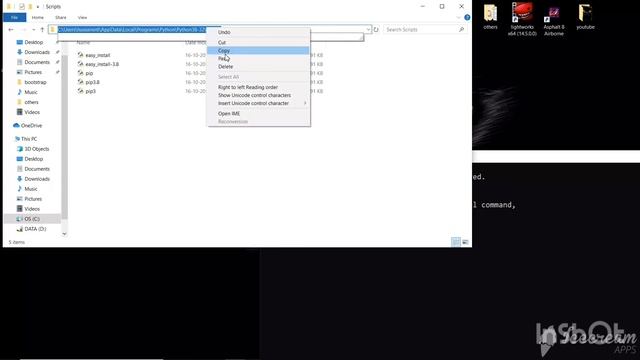
Task: Open Downloads in Quick access
Action: tap(37, 52)
